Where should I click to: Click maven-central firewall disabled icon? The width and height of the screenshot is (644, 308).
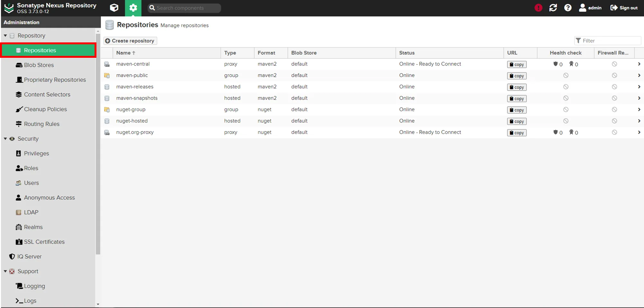(x=614, y=64)
